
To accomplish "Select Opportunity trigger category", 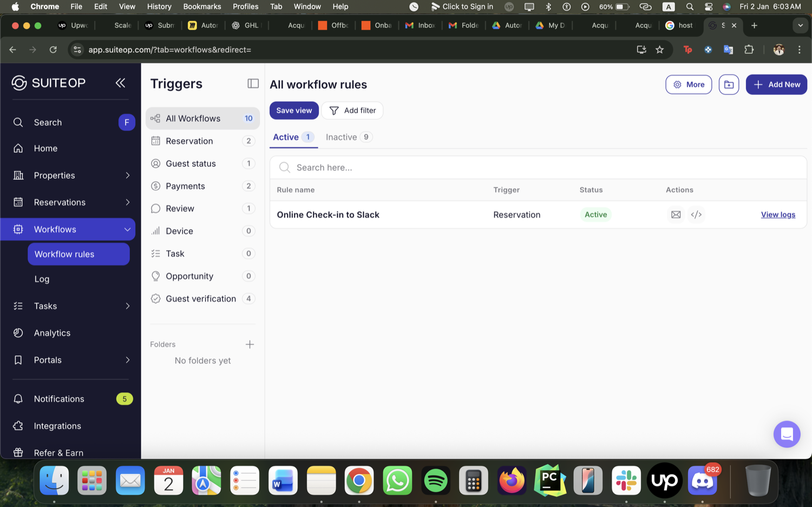I will click(x=202, y=276).
